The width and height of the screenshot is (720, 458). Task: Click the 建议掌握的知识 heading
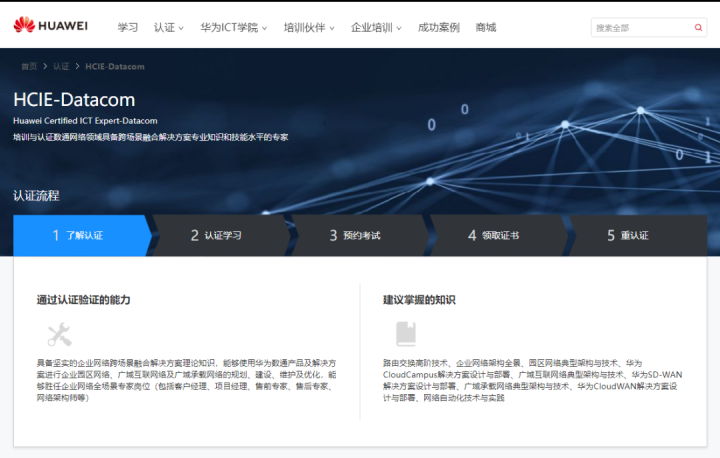click(x=419, y=300)
